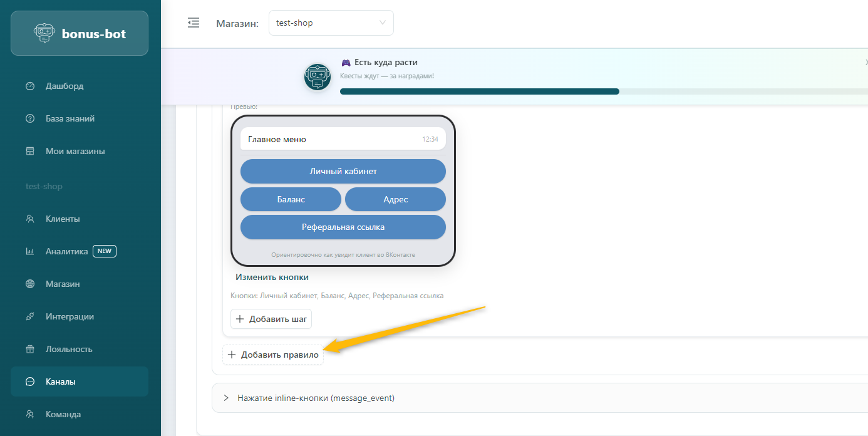Image resolution: width=868 pixels, height=436 pixels.
Task: Click the bonus-bot robot logo icon
Action: pos(44,33)
